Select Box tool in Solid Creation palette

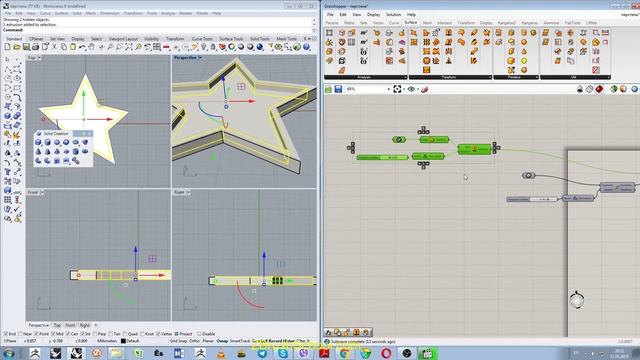38,142
